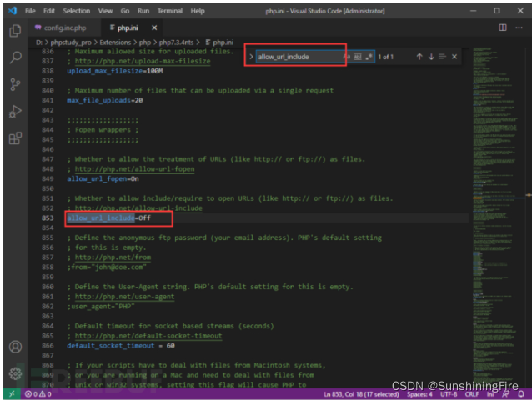Click the upload_max_filesize=100M line

[x=115, y=71]
